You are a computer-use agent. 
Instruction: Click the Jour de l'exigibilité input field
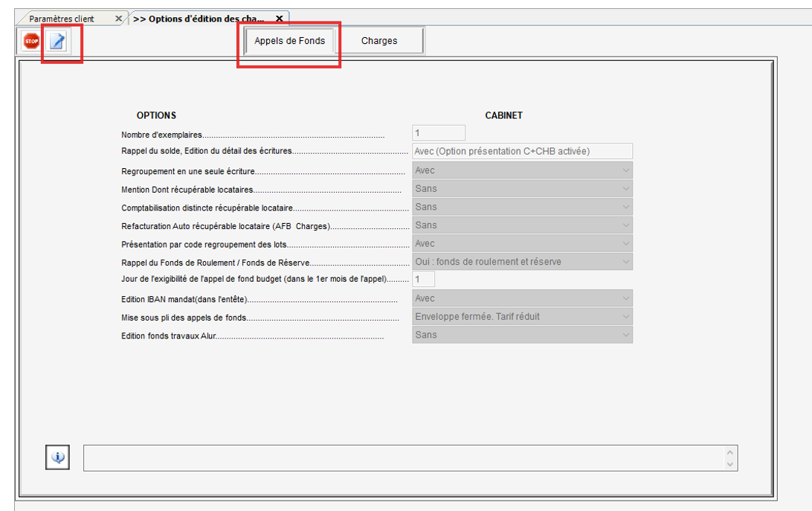(x=423, y=280)
